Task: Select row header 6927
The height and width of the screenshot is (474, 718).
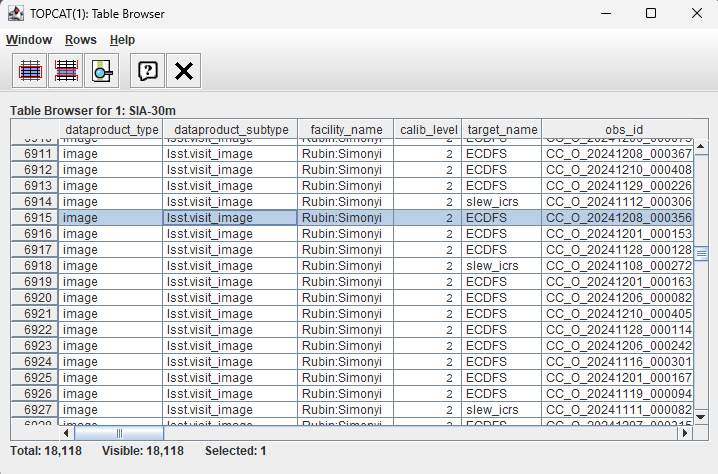Action: click(x=34, y=410)
